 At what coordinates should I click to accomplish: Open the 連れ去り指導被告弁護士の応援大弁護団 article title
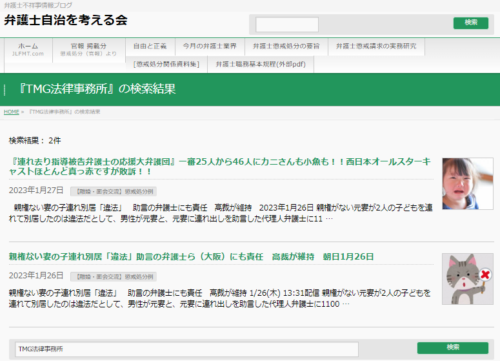coord(220,166)
